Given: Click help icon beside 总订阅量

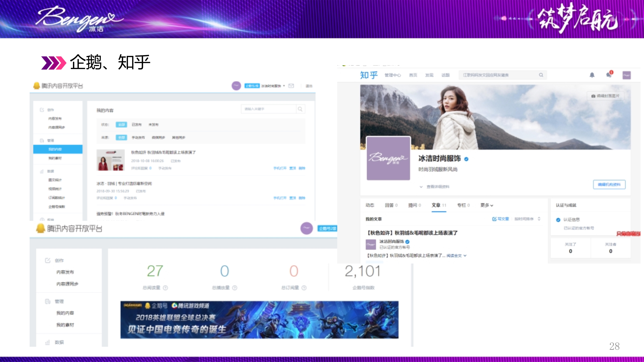Looking at the screenshot, I should coord(304,288).
